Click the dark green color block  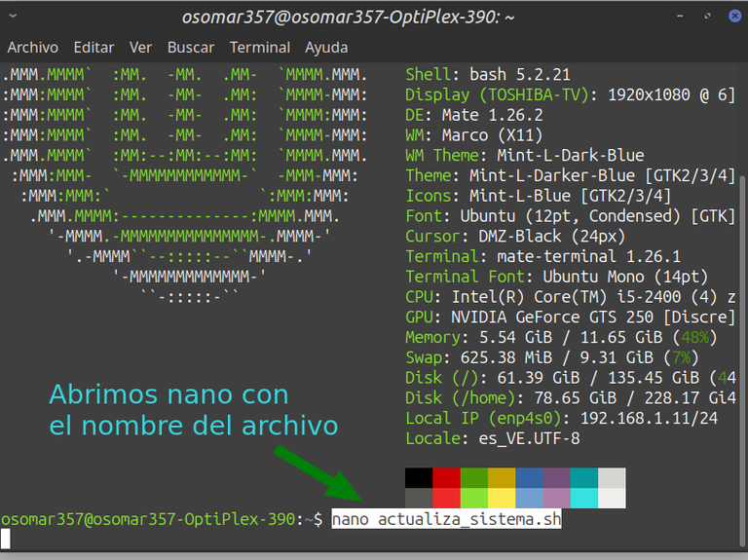[x=474, y=477]
